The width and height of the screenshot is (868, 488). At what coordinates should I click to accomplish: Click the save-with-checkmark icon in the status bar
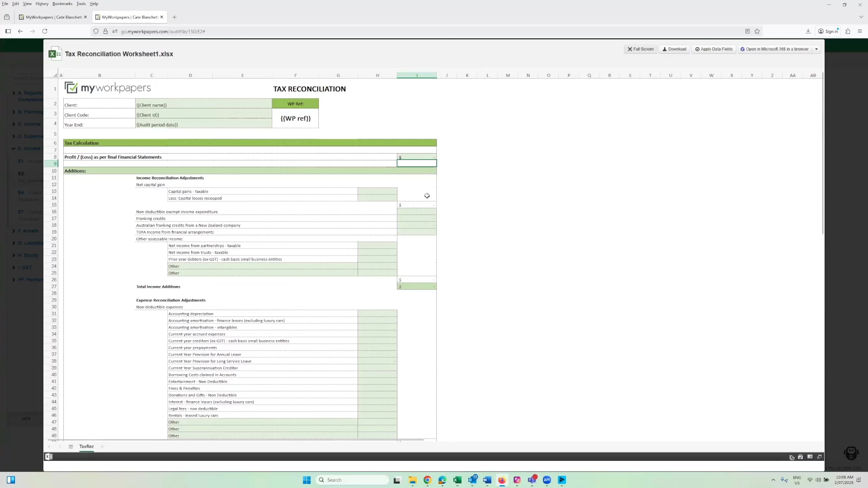[x=801, y=457]
